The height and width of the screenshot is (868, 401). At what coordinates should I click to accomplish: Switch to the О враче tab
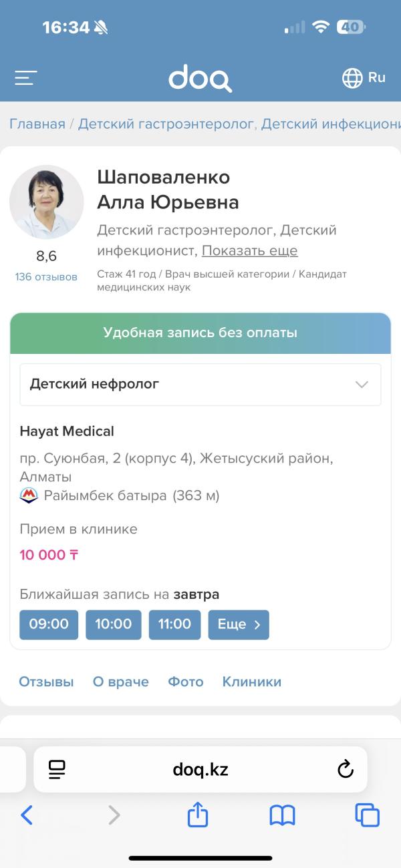tap(121, 682)
